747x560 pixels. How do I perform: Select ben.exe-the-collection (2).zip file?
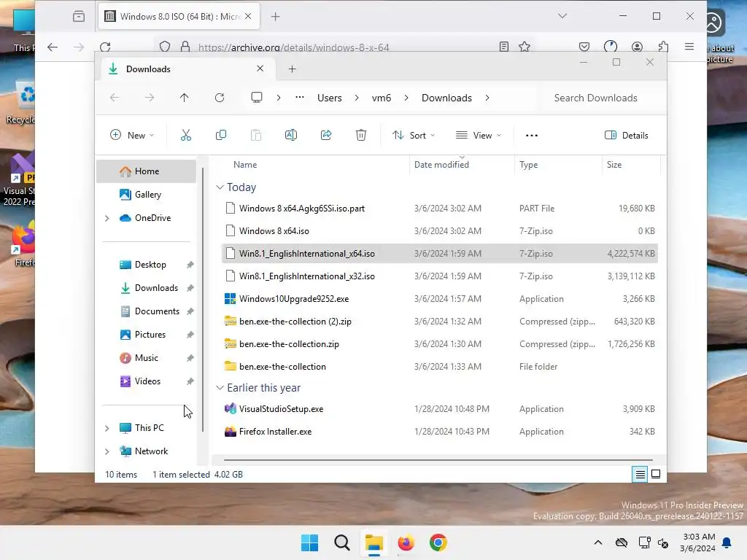(295, 322)
